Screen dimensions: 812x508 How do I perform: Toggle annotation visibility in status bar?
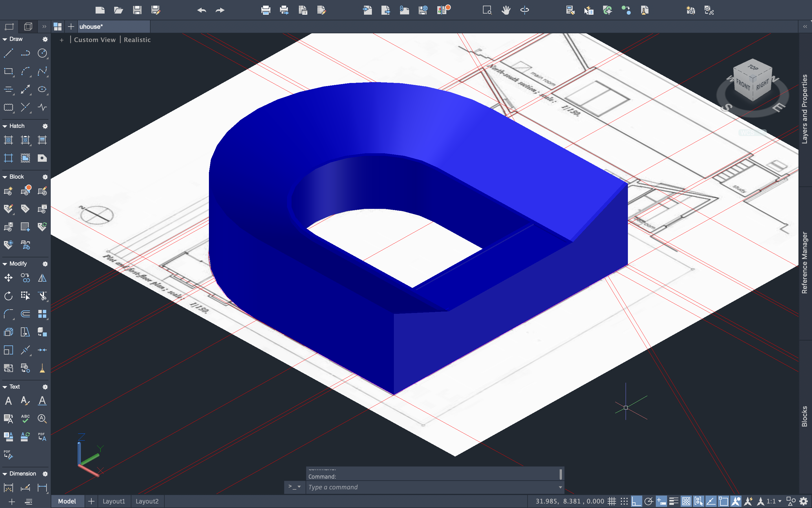(736, 501)
